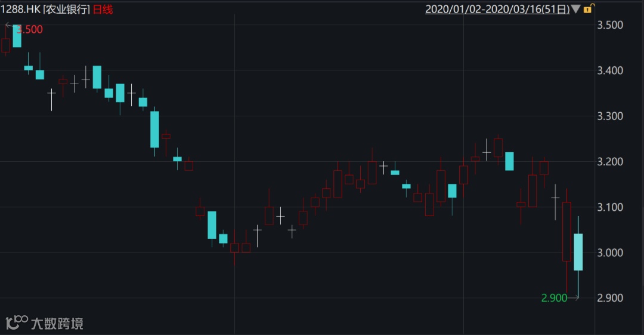Select the tall cyan candle near 3.300
The width and height of the screenshot is (644, 335).
[154, 129]
